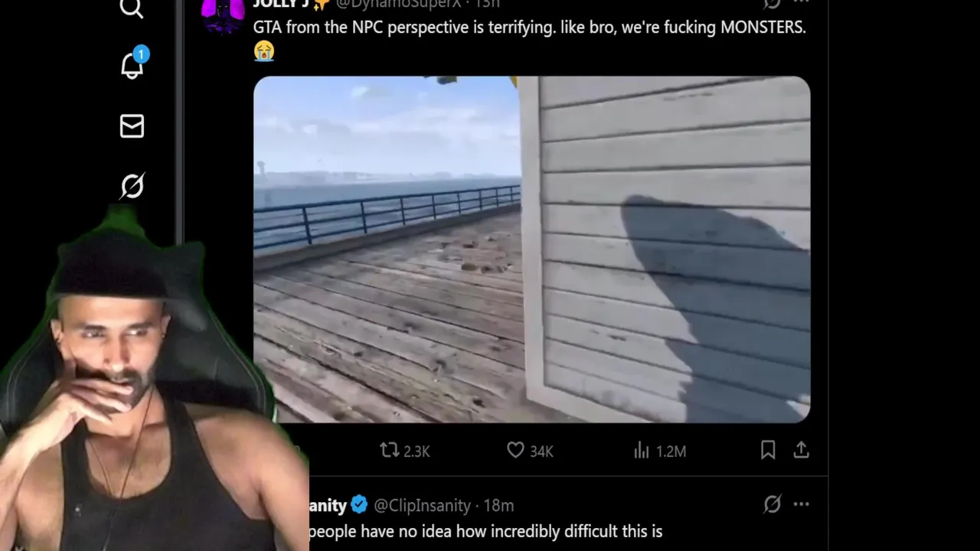Viewport: 980px width, 551px height.
Task: Open Grok from the left sidebar
Action: [x=132, y=186]
